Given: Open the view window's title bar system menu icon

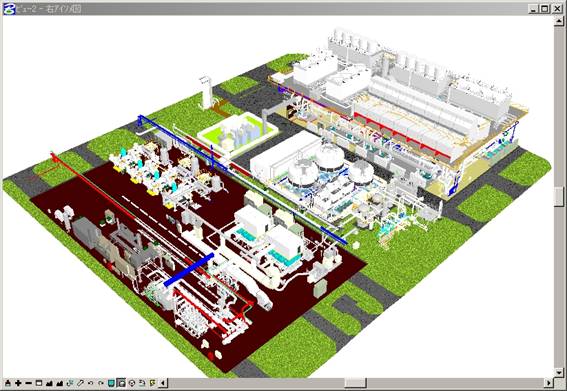Looking at the screenshot, I should 9,9.
